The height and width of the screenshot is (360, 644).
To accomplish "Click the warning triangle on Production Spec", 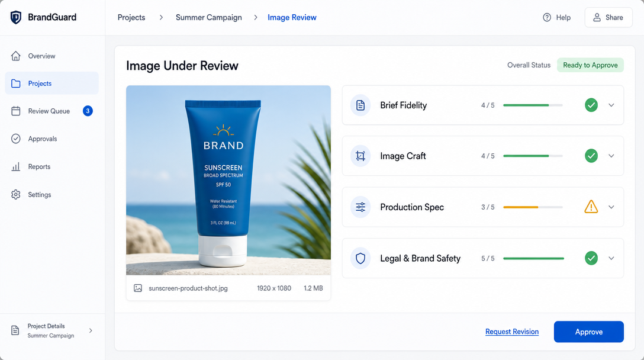I will pyautogui.click(x=591, y=207).
